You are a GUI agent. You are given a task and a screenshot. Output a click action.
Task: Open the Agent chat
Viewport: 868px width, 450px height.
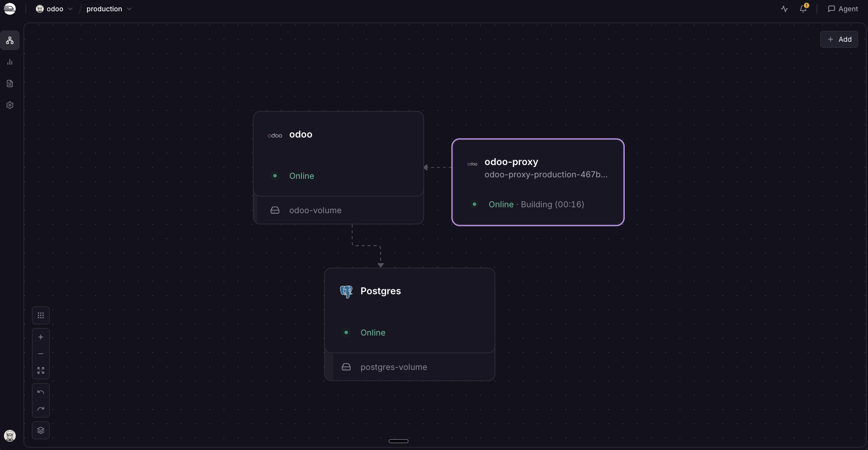tap(843, 9)
